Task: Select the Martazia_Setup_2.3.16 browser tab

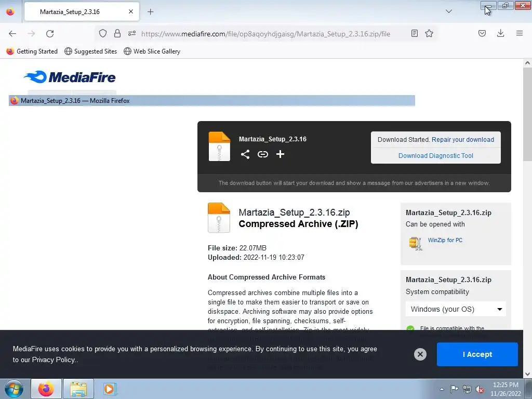Action: coord(82,12)
